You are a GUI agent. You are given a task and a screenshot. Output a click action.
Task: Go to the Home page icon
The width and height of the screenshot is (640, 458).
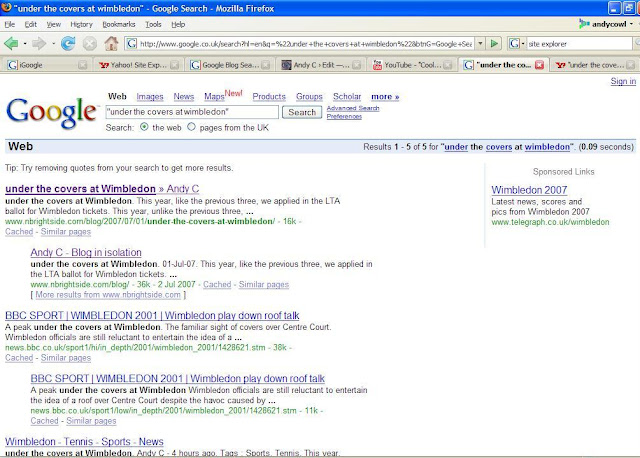pos(111,43)
